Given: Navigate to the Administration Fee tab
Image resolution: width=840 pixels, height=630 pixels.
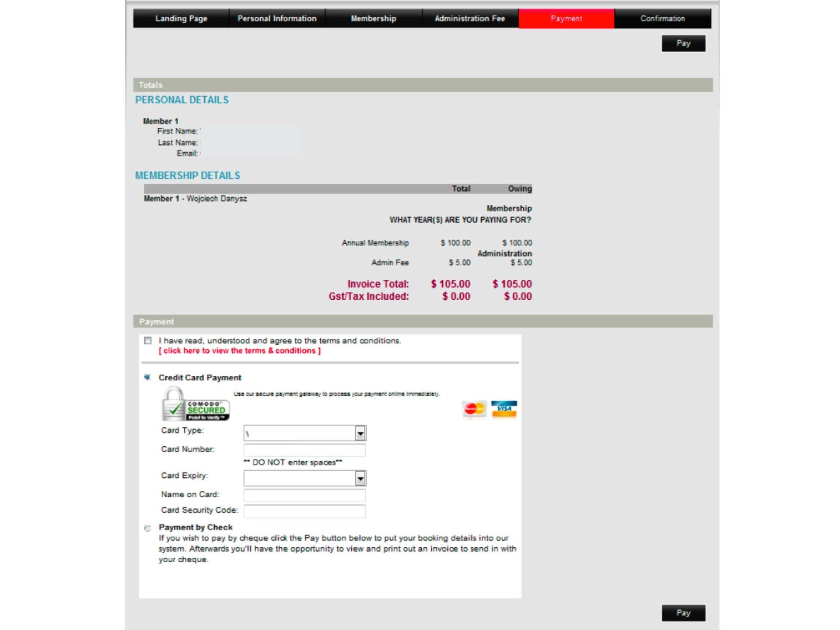Looking at the screenshot, I should point(470,18).
